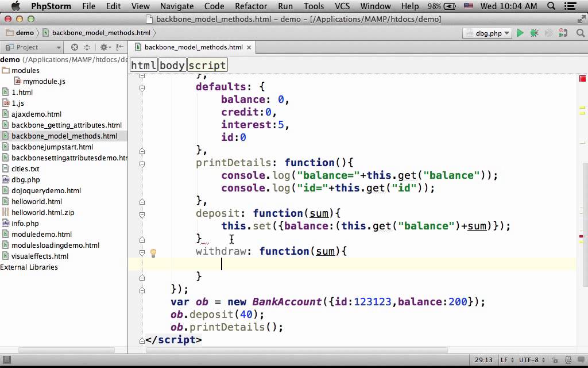Click the editor horizontal scrollbar
This screenshot has height=368, width=588.
coord(297,350)
